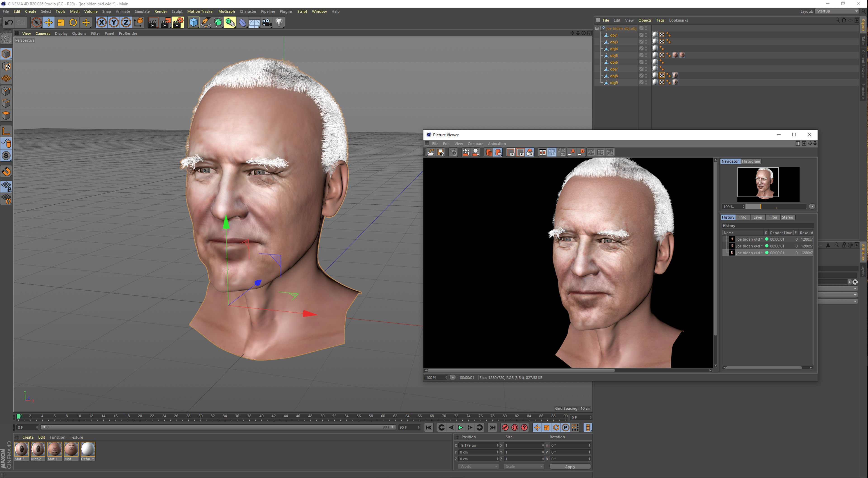Toggle Parameter (P) keyframe recording
This screenshot has width=868, height=478.
tap(566, 427)
